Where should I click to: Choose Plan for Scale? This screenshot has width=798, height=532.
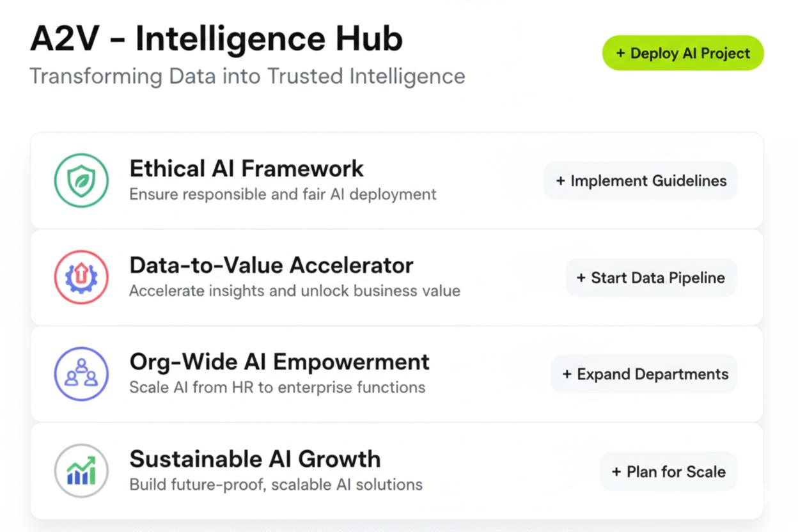668,472
